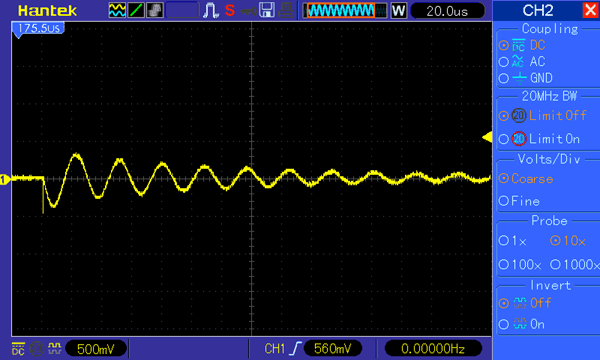Click the 0.00000Hz frequency readout
The width and height of the screenshot is (600, 360).
pyautogui.click(x=433, y=349)
